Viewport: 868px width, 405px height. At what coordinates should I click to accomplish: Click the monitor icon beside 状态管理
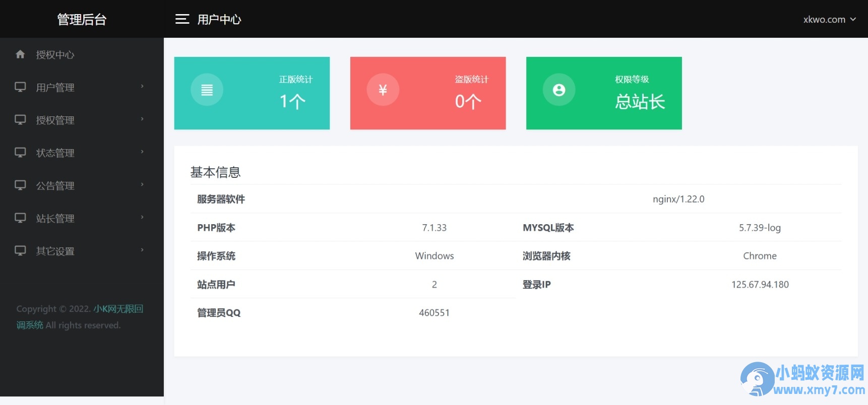(20, 153)
